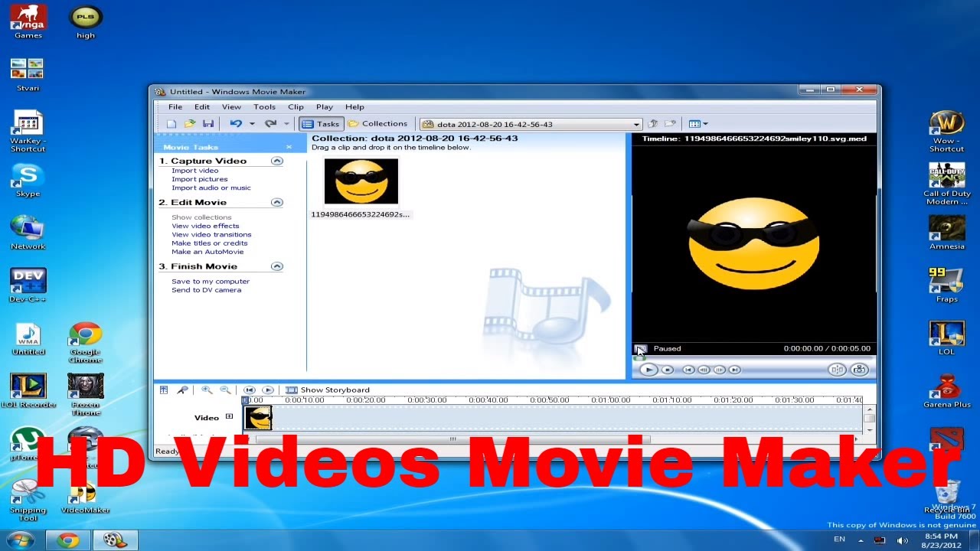980x551 pixels.
Task: Step to previous frame in monitor
Action: coord(704,370)
